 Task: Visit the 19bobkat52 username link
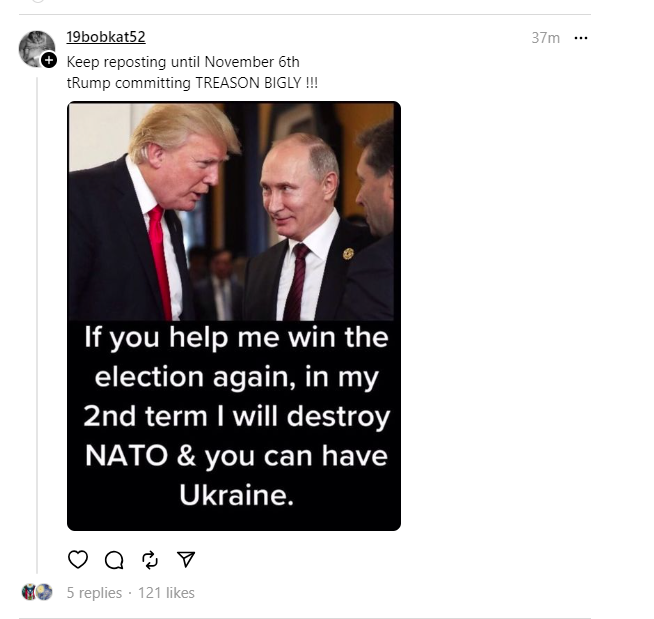(x=105, y=37)
